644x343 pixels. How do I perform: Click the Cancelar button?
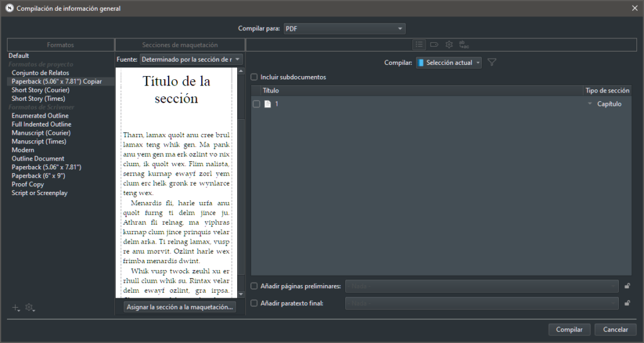615,329
